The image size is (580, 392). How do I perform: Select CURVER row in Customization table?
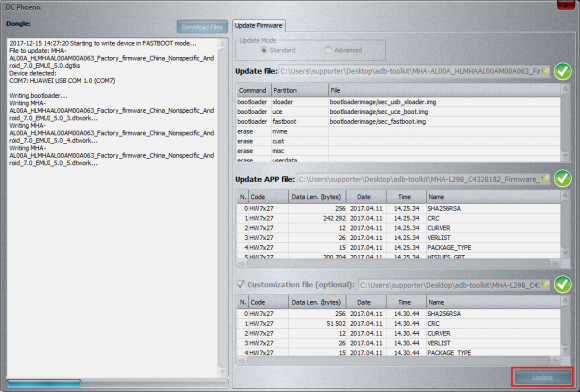point(398,333)
